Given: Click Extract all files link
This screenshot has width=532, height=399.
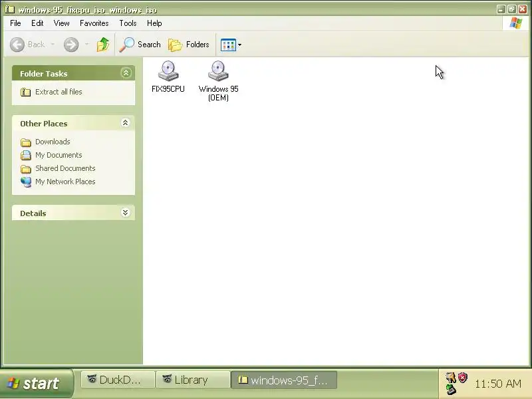Looking at the screenshot, I should click(x=51, y=92).
